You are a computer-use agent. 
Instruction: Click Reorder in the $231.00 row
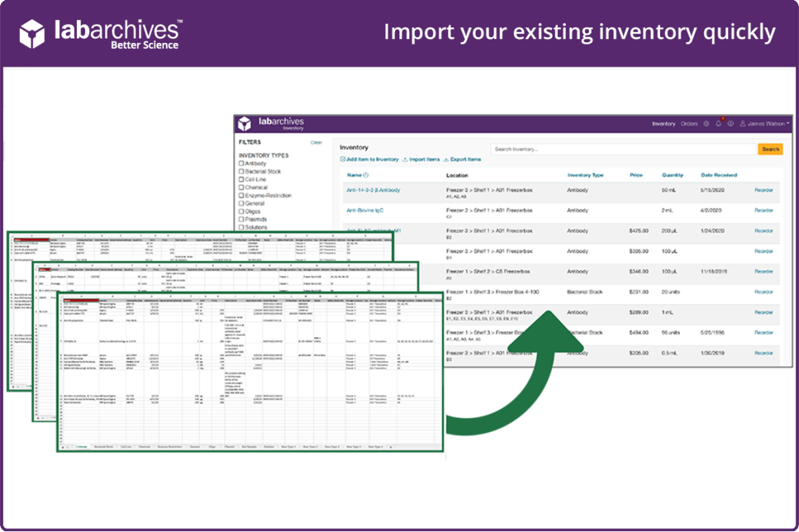pyautogui.click(x=763, y=292)
